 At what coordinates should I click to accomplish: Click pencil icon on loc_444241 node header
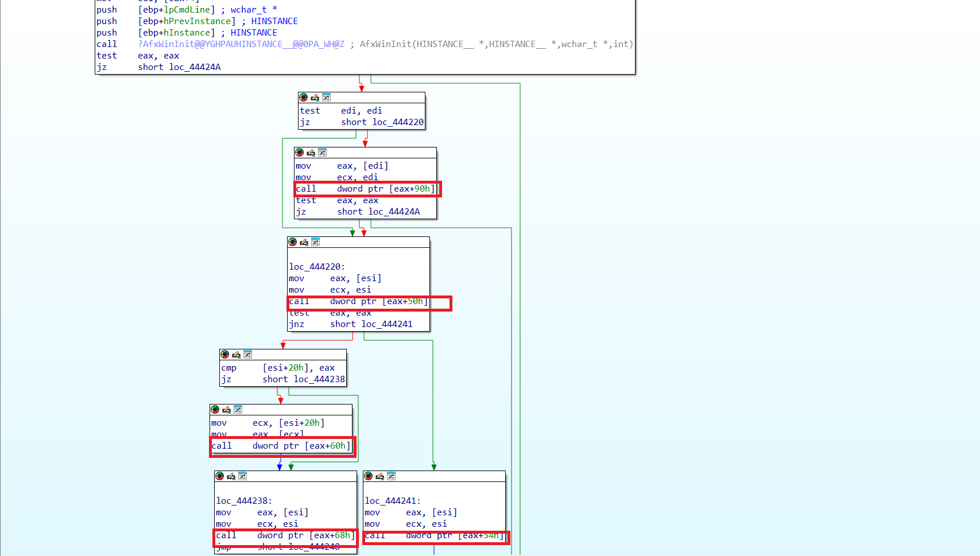(379, 476)
